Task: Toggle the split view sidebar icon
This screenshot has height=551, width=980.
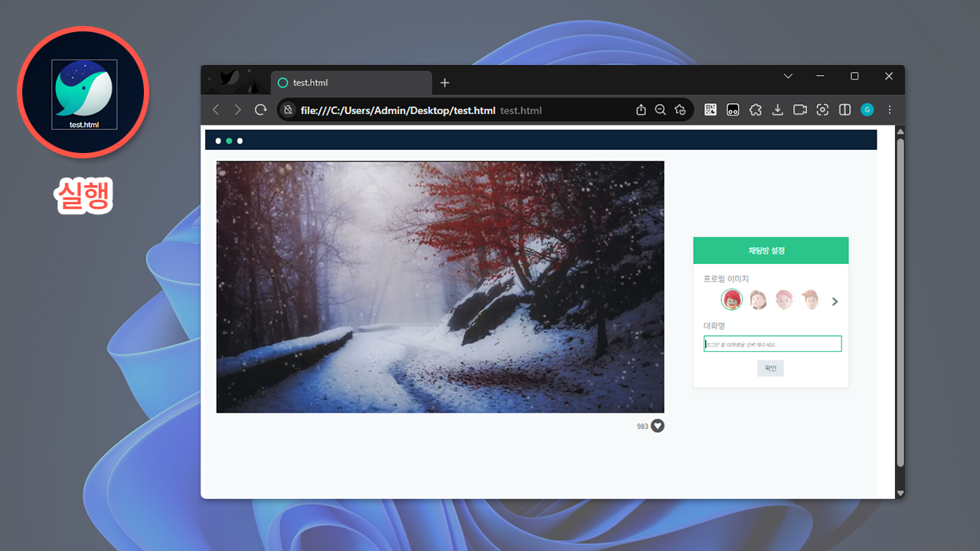Action: click(x=844, y=110)
